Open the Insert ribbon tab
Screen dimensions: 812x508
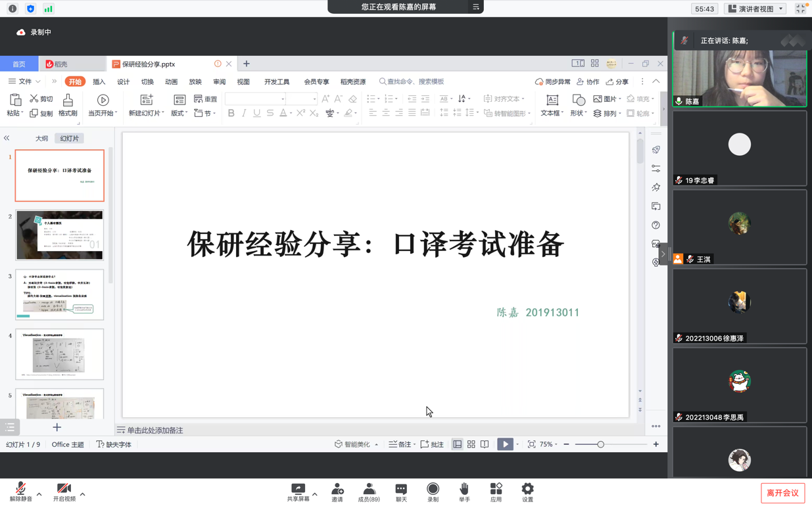coord(99,82)
